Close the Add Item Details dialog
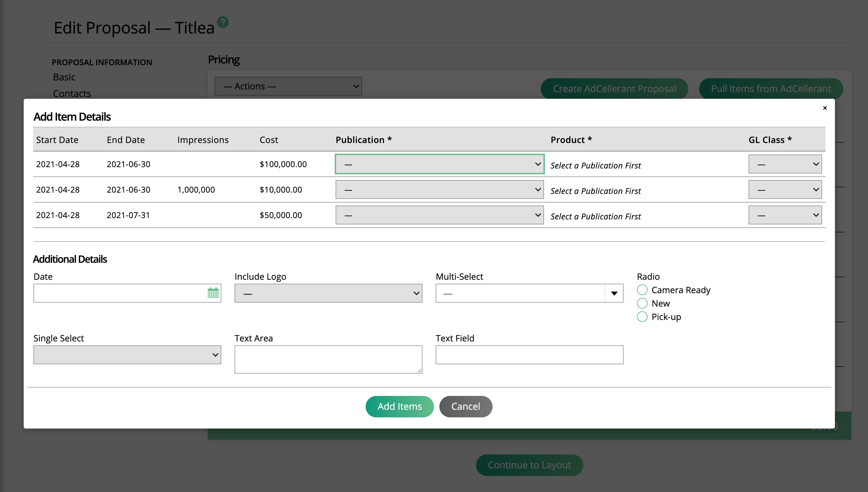Viewport: 868px width, 492px height. point(825,108)
